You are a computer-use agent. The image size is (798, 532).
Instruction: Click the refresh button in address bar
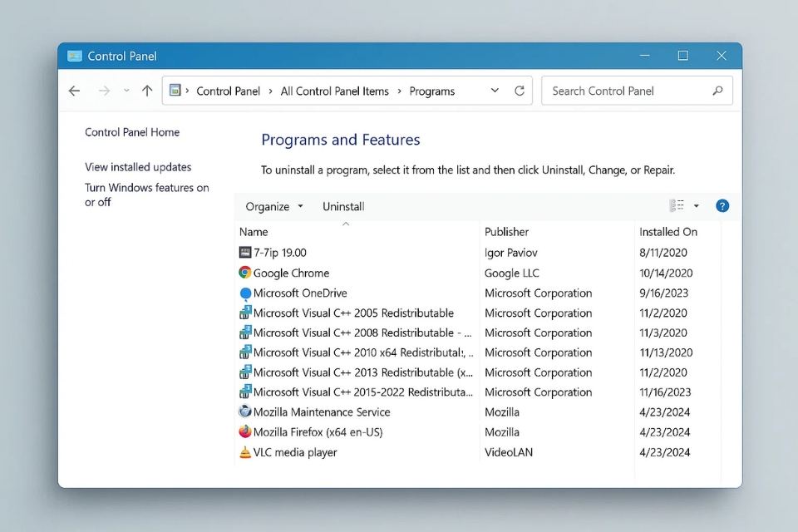520,91
